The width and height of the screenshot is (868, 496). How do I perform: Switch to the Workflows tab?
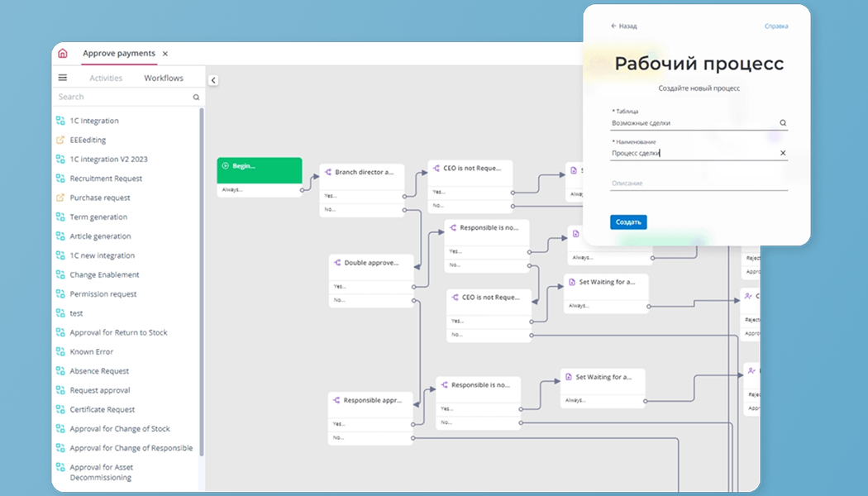(164, 78)
